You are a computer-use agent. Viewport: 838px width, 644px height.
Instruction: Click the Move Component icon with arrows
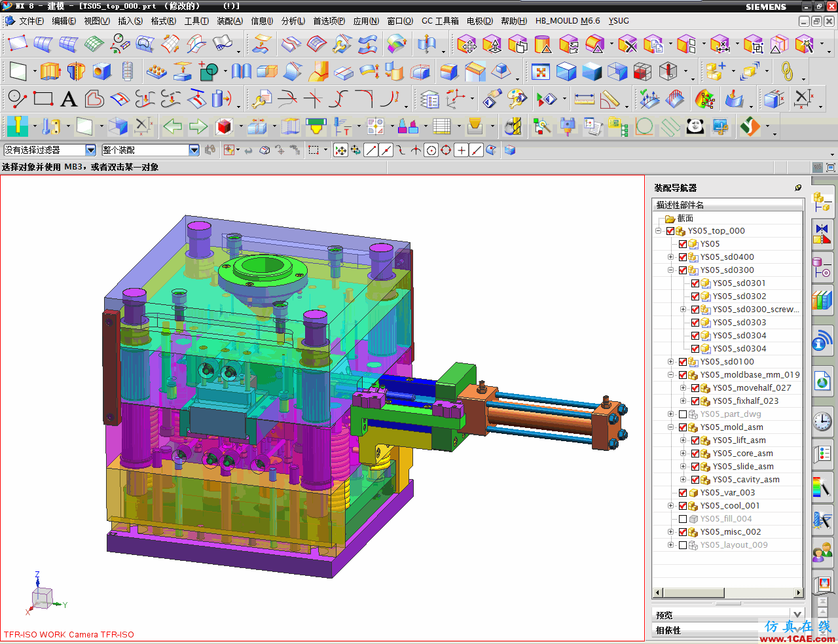467,45
